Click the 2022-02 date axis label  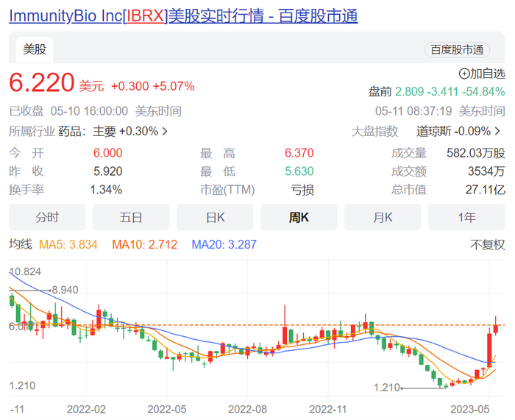coord(86,410)
